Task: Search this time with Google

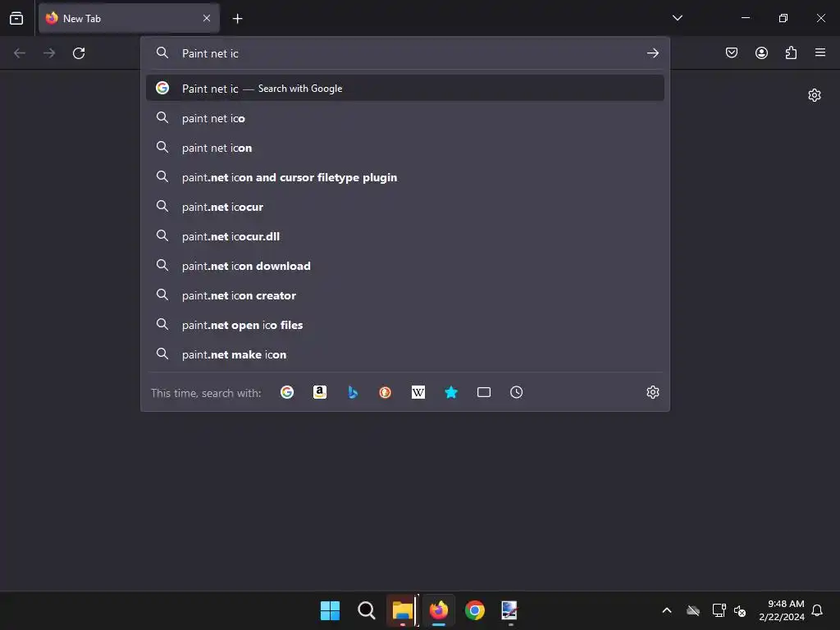Action: pos(287,392)
